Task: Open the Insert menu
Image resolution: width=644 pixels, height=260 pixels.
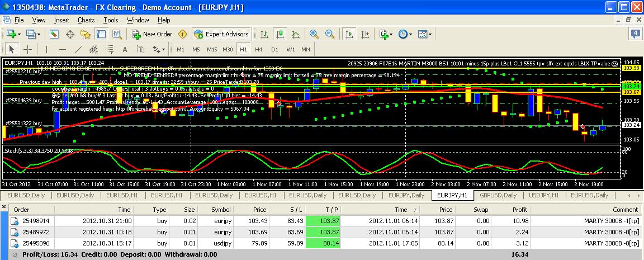Action: (x=61, y=20)
